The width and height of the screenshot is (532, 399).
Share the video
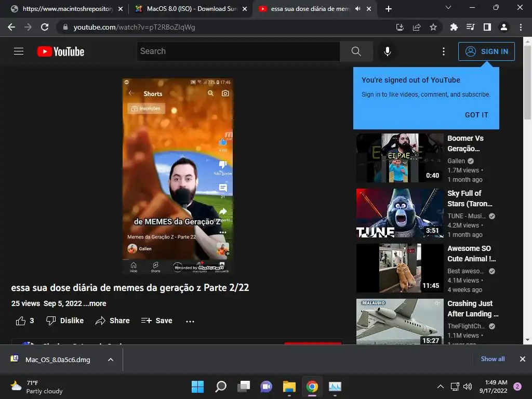(112, 321)
